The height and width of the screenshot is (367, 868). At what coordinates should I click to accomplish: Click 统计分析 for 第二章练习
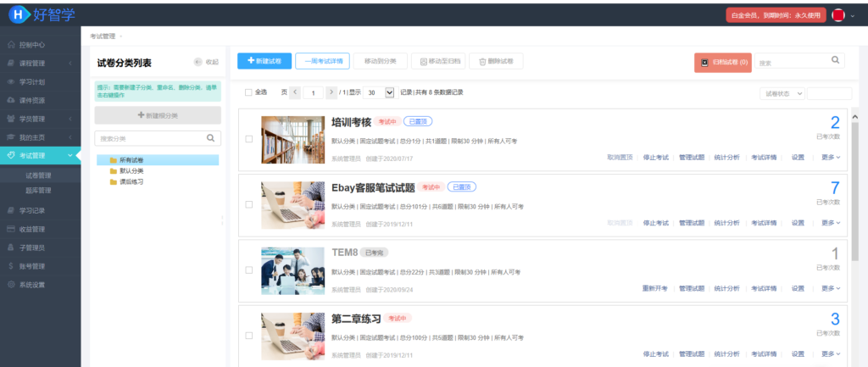tap(726, 353)
